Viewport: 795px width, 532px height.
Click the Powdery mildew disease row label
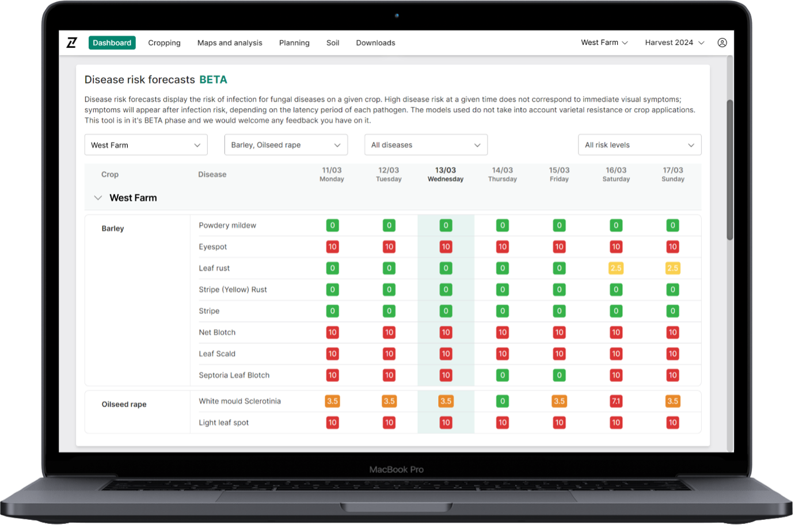227,225
